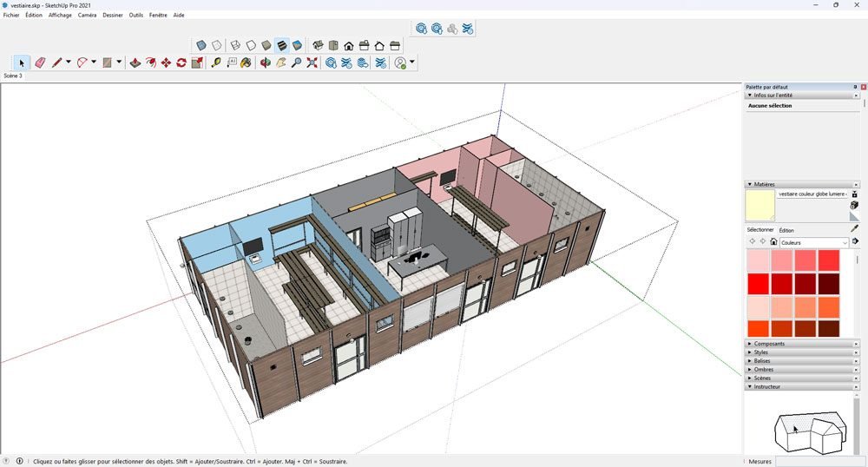
Task: Select the Offset tool
Action: pos(150,63)
